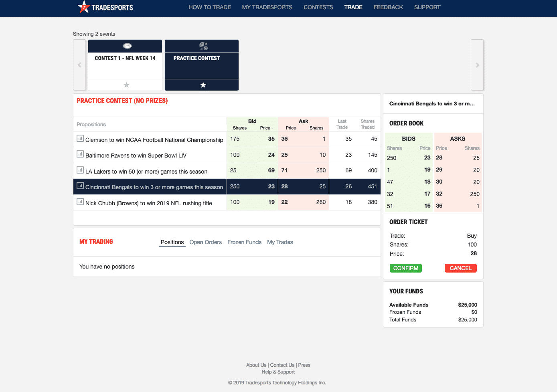
Task: Click order ticket Shares value 100
Action: [472, 244]
